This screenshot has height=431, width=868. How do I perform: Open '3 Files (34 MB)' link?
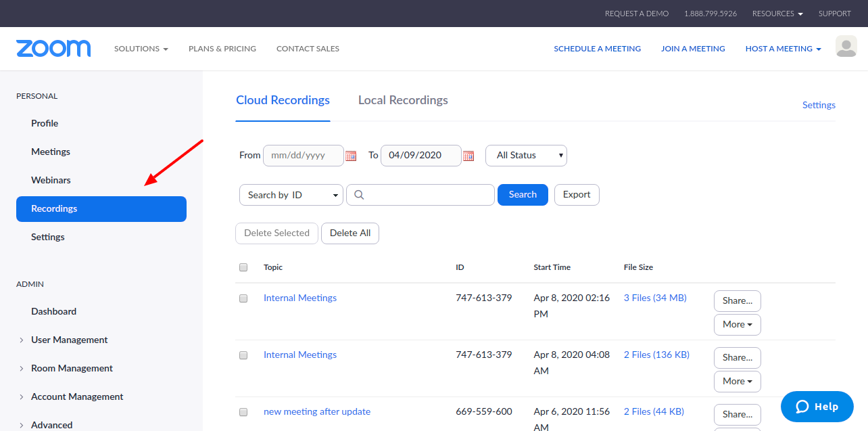pos(655,298)
